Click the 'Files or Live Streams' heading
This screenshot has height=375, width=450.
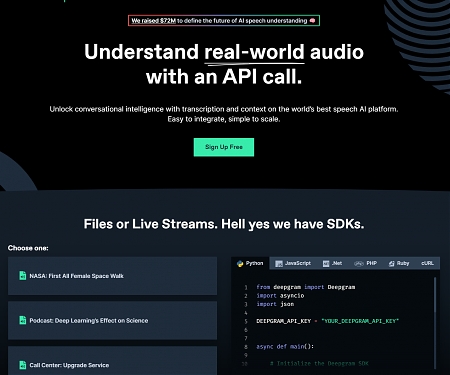click(224, 224)
